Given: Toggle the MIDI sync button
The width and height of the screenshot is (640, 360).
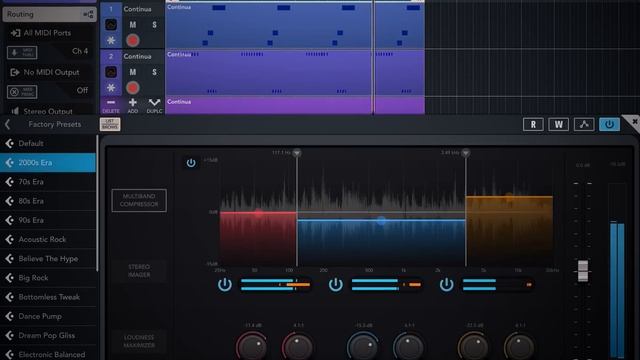Looking at the screenshot, I should pyautogui.click(x=22, y=92).
